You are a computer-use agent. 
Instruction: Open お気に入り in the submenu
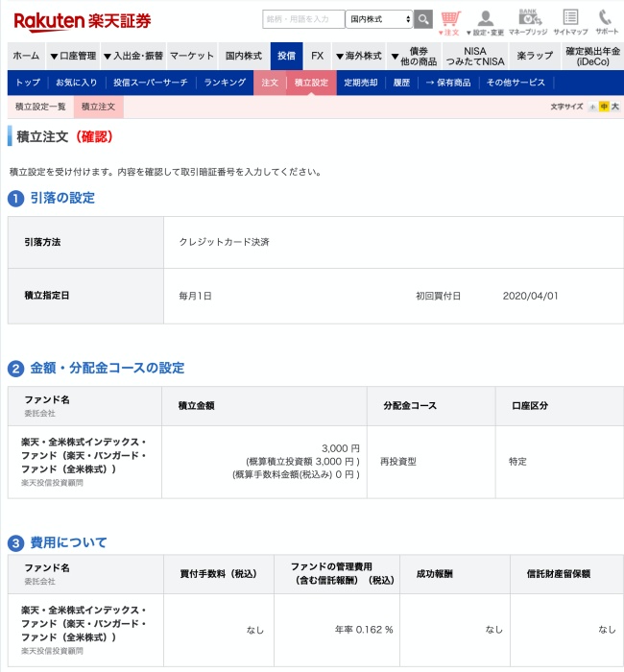(x=76, y=83)
